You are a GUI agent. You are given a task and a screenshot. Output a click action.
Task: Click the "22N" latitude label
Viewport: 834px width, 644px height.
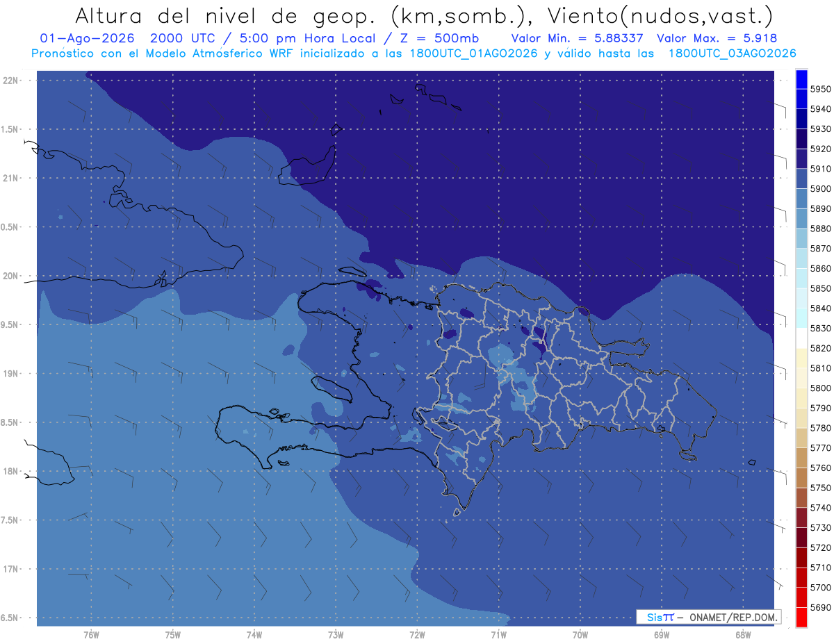(11, 81)
